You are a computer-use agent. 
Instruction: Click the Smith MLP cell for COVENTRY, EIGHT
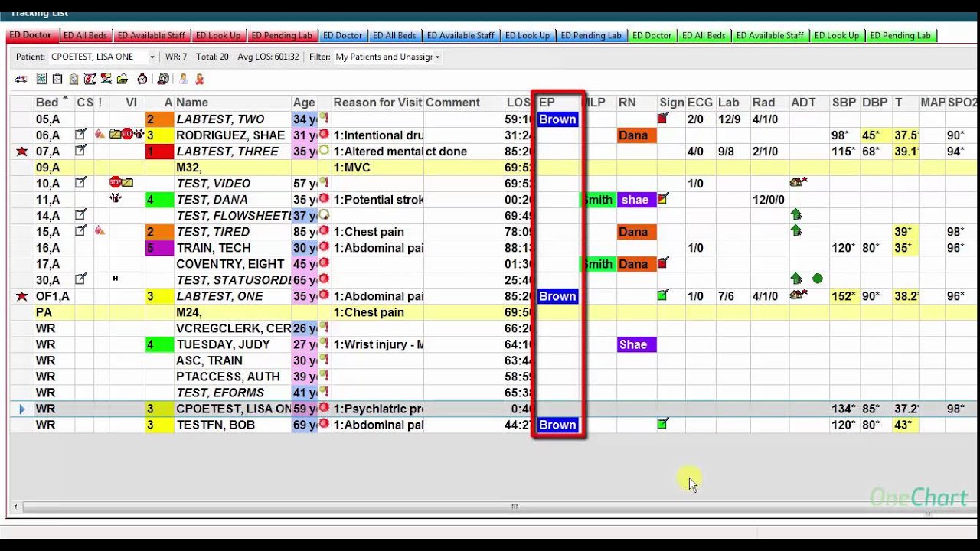click(596, 263)
